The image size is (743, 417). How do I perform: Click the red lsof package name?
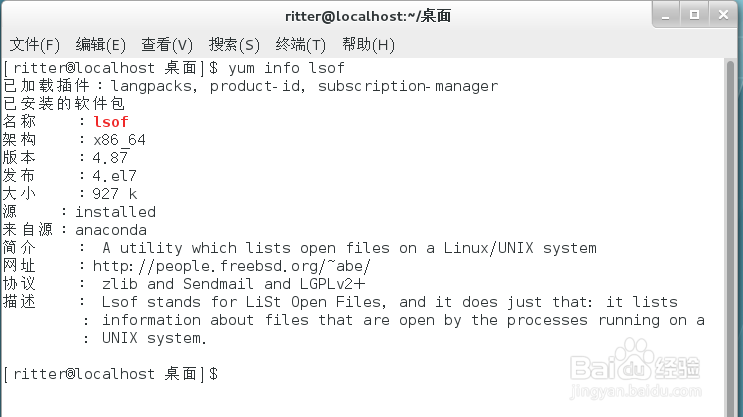(x=110, y=122)
